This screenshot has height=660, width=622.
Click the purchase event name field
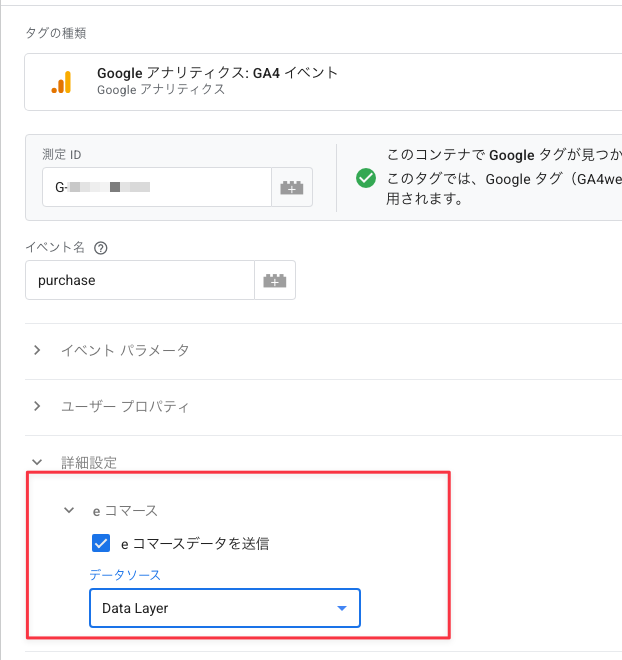(140, 280)
